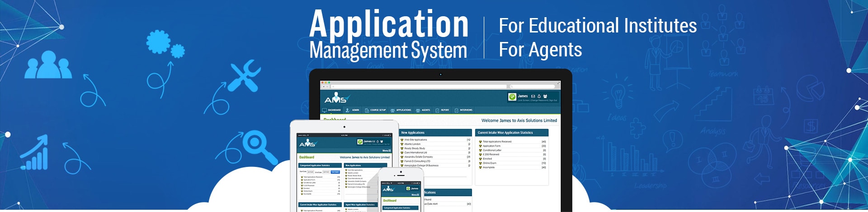Click the Start Date field on the tablet
Image resolution: width=868 pixels, height=212 pixels.
(311, 172)
